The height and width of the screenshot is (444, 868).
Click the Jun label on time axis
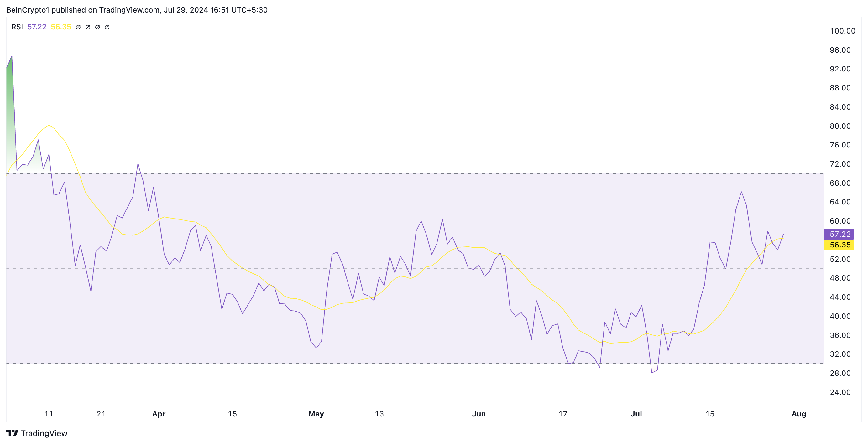479,414
